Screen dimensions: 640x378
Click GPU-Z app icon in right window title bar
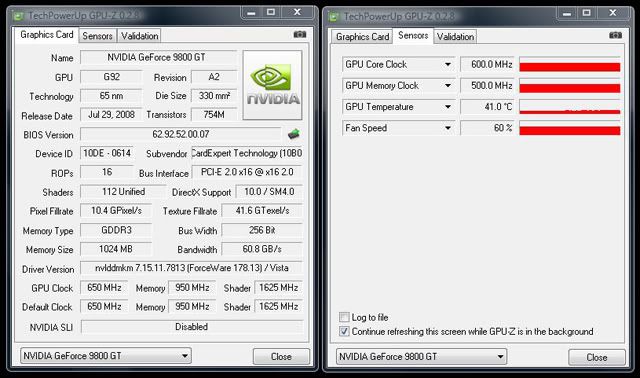pyautogui.click(x=334, y=17)
